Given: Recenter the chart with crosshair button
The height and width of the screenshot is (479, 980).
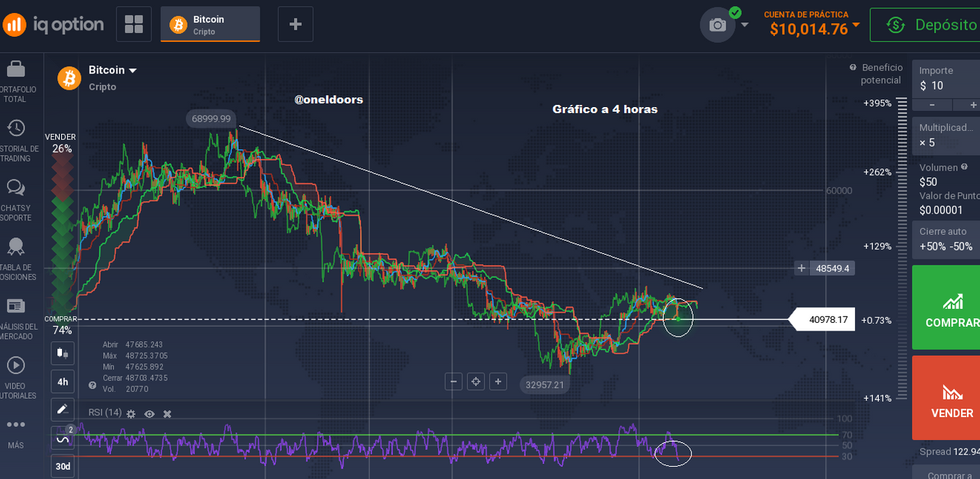Looking at the screenshot, I should coord(475,381).
